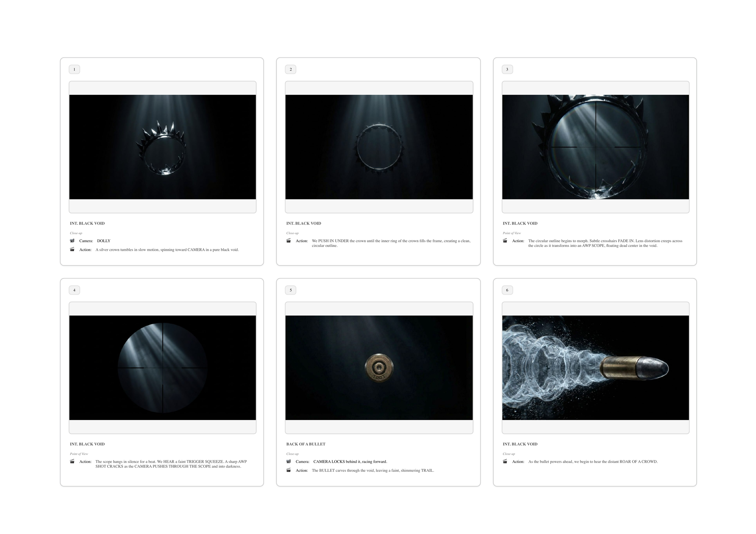756x534 pixels.
Task: Click panel number badge 4
Action: (x=74, y=290)
